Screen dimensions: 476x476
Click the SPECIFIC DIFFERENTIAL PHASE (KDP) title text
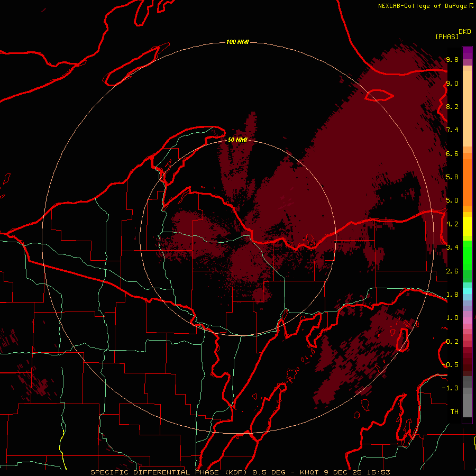(x=169, y=472)
